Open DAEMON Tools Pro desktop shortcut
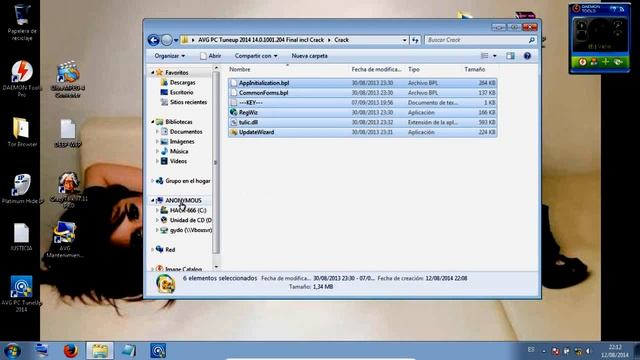640x360 pixels. [x=22, y=79]
